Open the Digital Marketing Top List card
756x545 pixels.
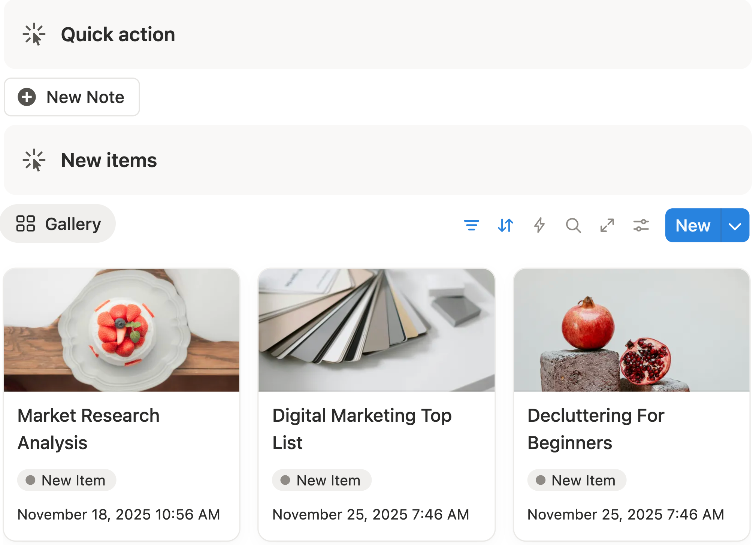(362, 429)
